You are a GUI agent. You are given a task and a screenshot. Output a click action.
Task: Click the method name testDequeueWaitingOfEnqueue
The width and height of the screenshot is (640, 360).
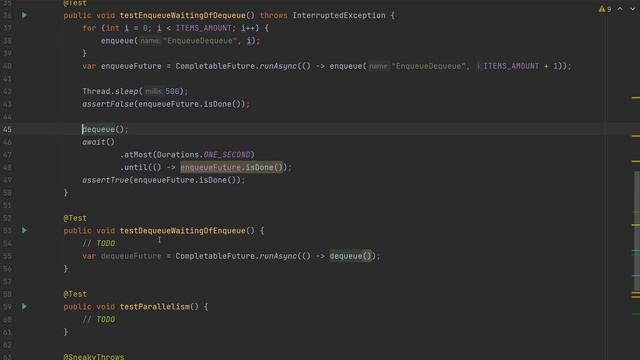183,231
